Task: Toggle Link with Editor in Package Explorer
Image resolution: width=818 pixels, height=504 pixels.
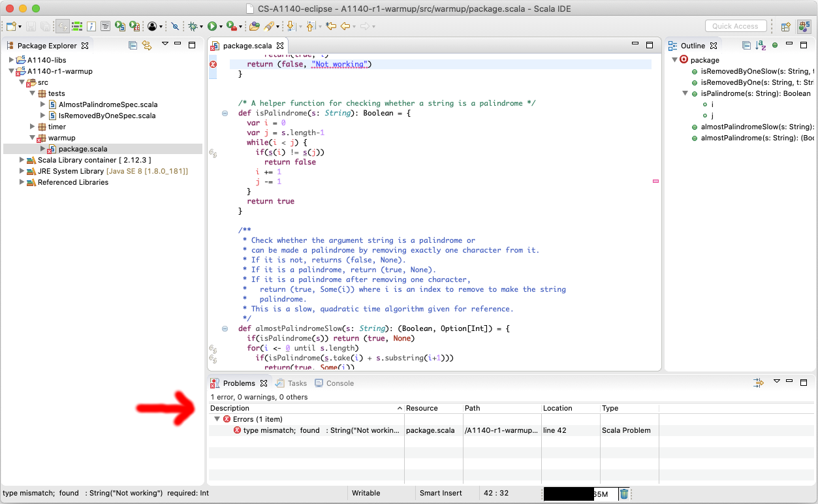Action: [147, 45]
